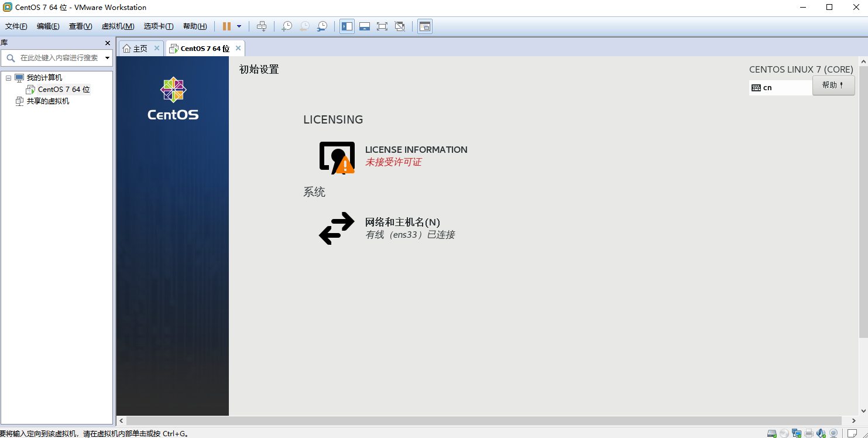
Task: Take a snapshot of the virtual machine
Action: [286, 26]
